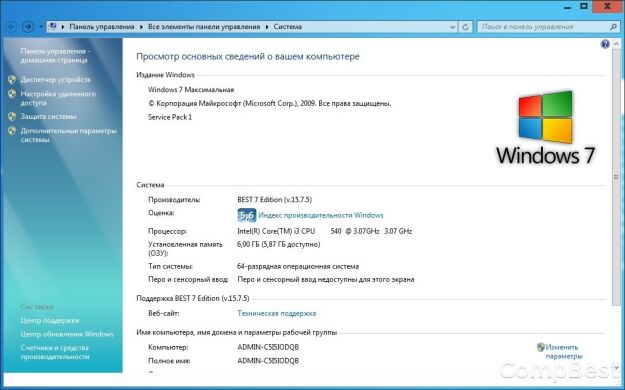Open address bar history dropdown
The width and height of the screenshot is (625, 390).
pyautogui.click(x=452, y=27)
